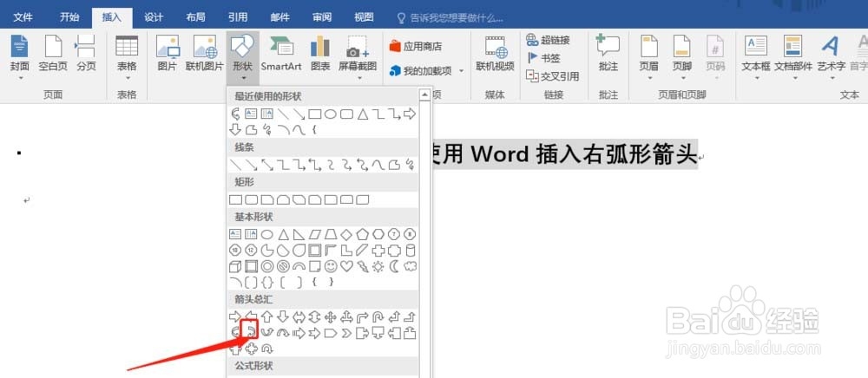
Task: Pick the oval in 最近使用的形状
Action: [331, 114]
